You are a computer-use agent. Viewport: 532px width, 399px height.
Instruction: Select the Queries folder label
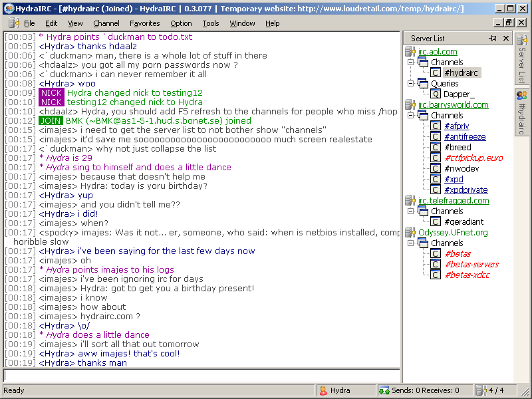click(x=444, y=84)
